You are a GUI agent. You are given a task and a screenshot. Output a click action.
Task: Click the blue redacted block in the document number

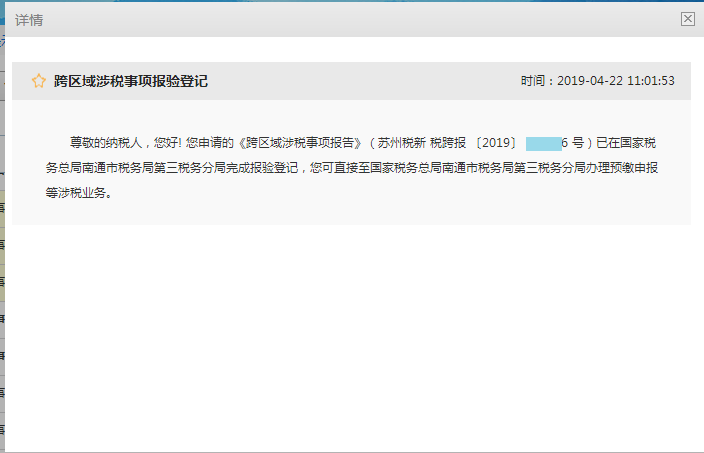543,143
